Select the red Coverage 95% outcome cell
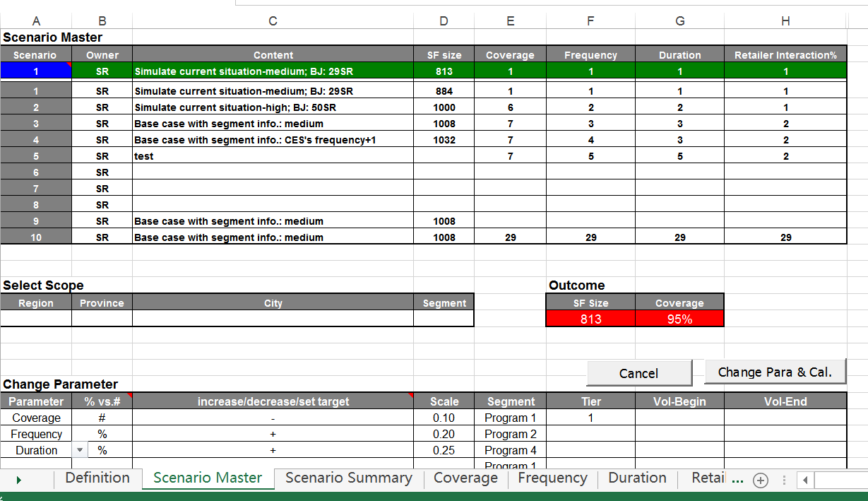Screen dimensions: 868x501 click(679, 319)
